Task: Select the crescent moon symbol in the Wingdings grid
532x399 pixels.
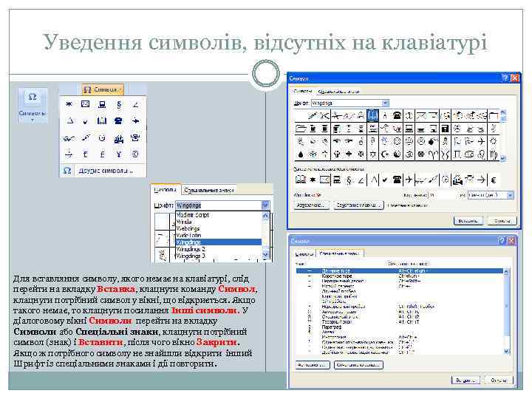Action: (385, 154)
